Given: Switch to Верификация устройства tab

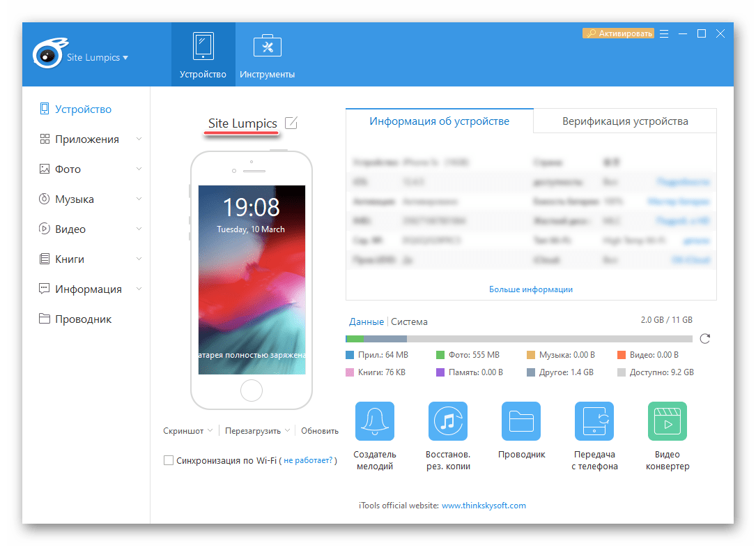Looking at the screenshot, I should click(625, 121).
